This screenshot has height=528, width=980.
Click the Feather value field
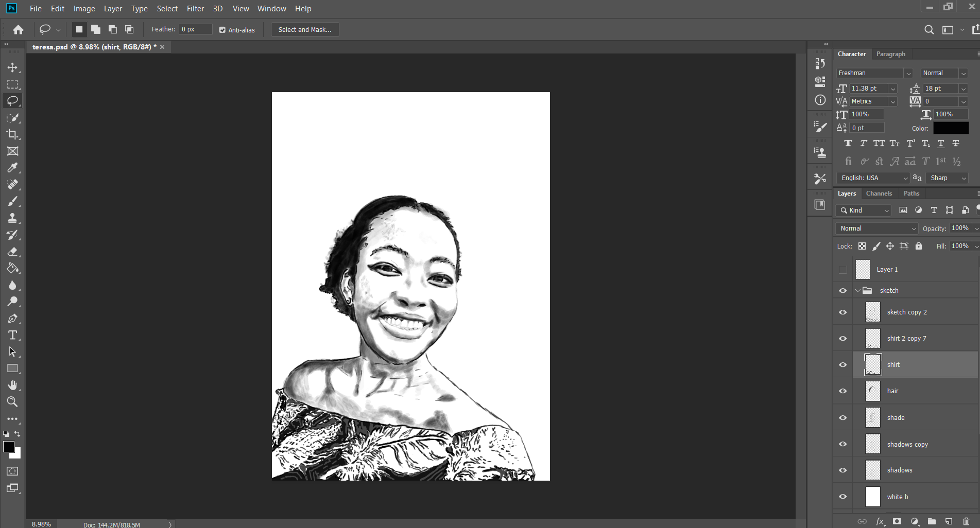coord(195,29)
